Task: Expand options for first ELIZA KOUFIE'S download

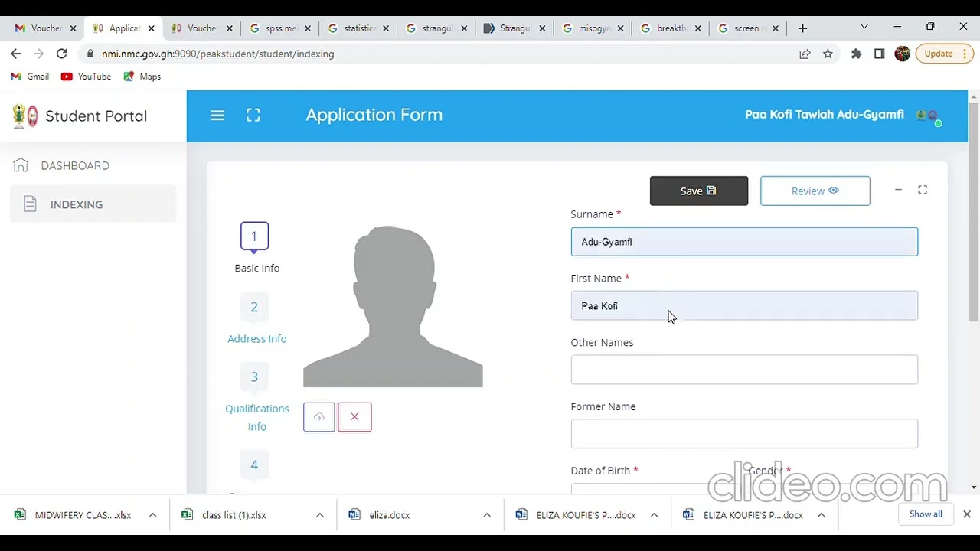Action: click(654, 515)
